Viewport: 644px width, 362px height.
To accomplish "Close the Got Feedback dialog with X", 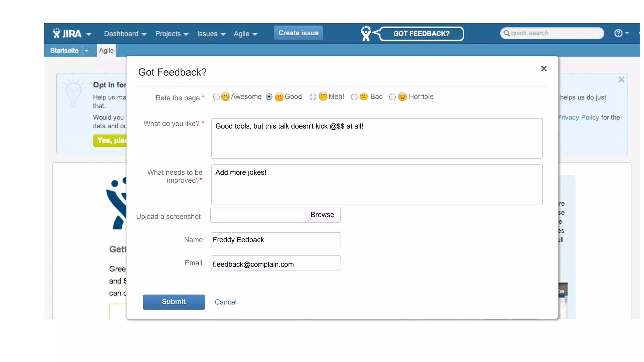I will 544,69.
